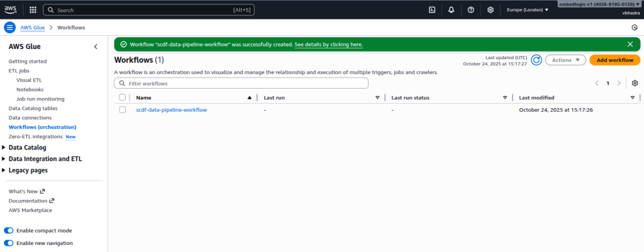
Task: Open the AWS services grid menu
Action: point(33,10)
